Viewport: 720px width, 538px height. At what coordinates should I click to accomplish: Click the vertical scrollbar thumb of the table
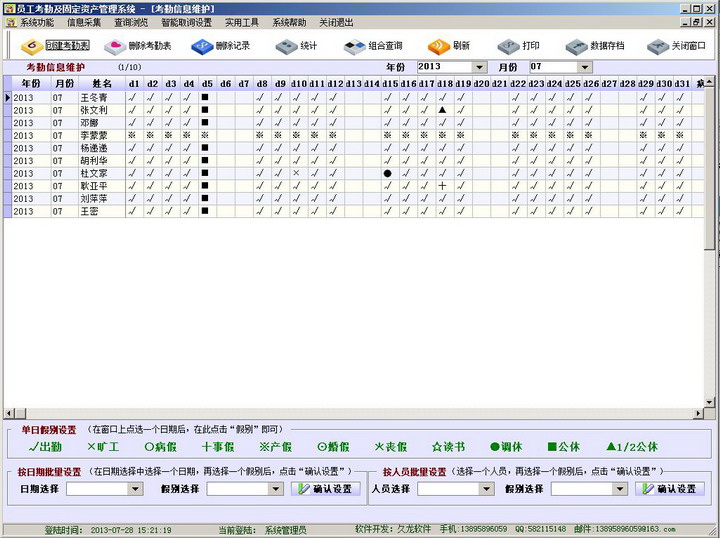[x=709, y=169]
